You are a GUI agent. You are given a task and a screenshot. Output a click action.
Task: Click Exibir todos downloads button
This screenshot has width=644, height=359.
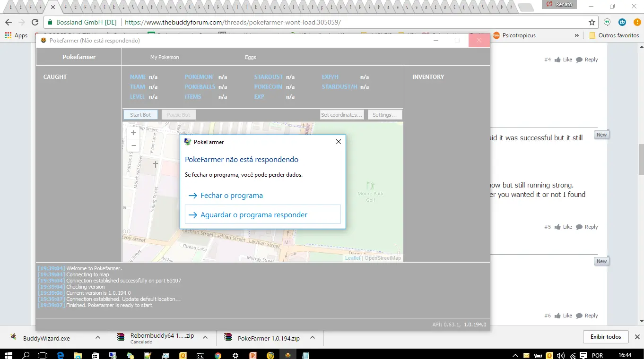(606, 337)
